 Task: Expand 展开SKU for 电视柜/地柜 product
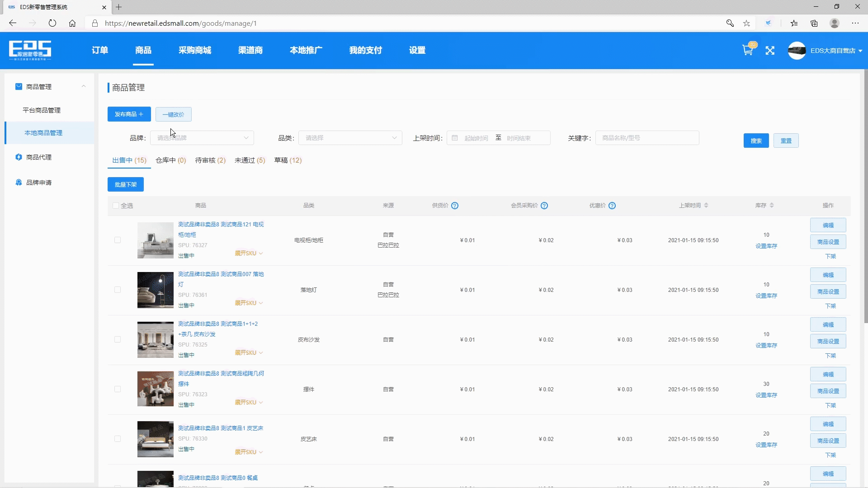(249, 253)
